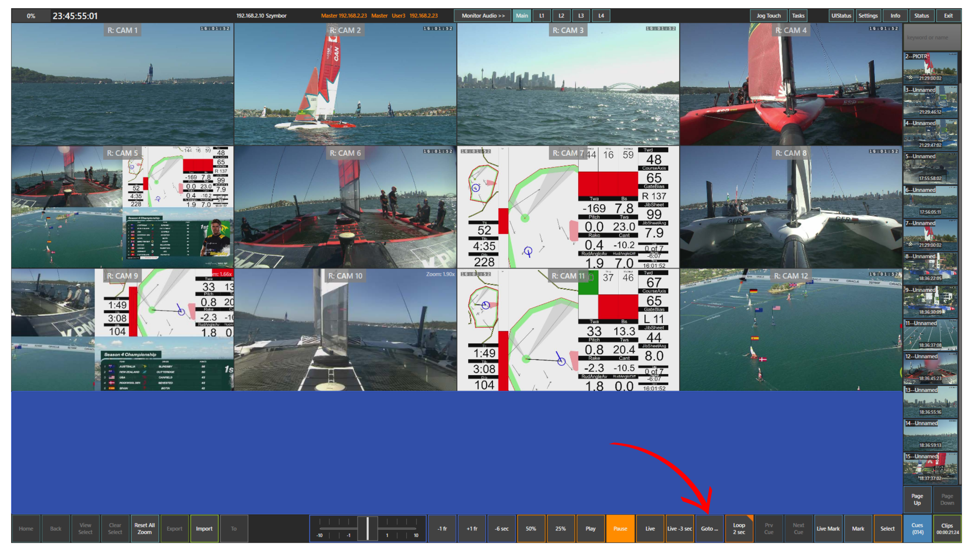Reset all zoom levels

coord(144,528)
